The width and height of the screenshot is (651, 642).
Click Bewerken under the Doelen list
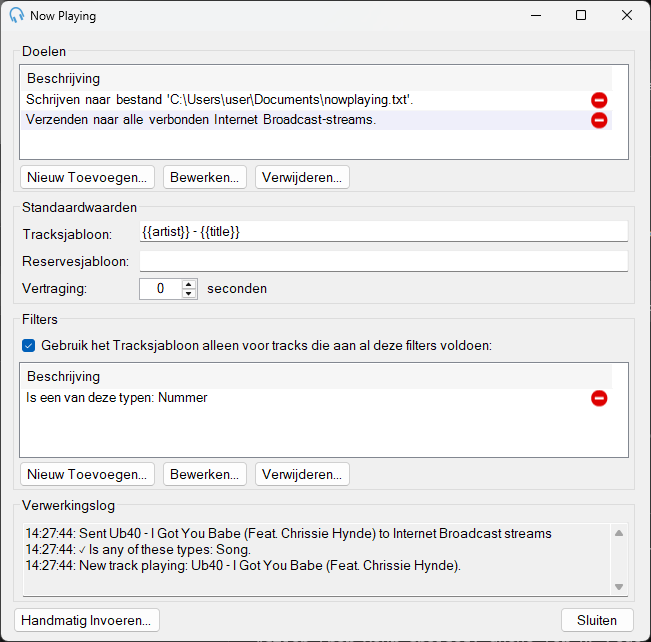coord(205,177)
